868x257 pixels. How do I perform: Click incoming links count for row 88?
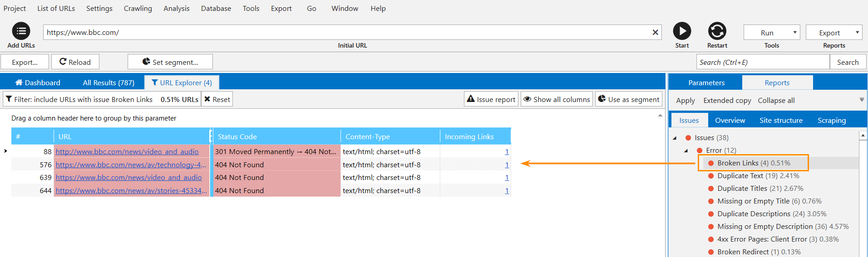tap(507, 151)
